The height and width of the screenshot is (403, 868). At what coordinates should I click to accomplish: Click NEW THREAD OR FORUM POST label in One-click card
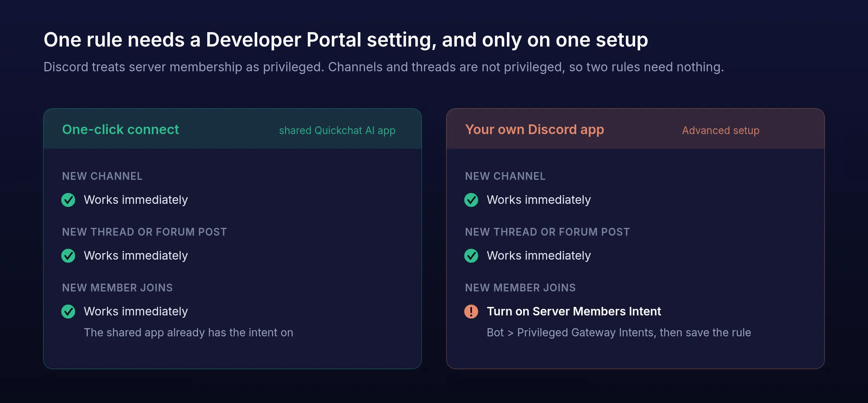click(x=144, y=232)
